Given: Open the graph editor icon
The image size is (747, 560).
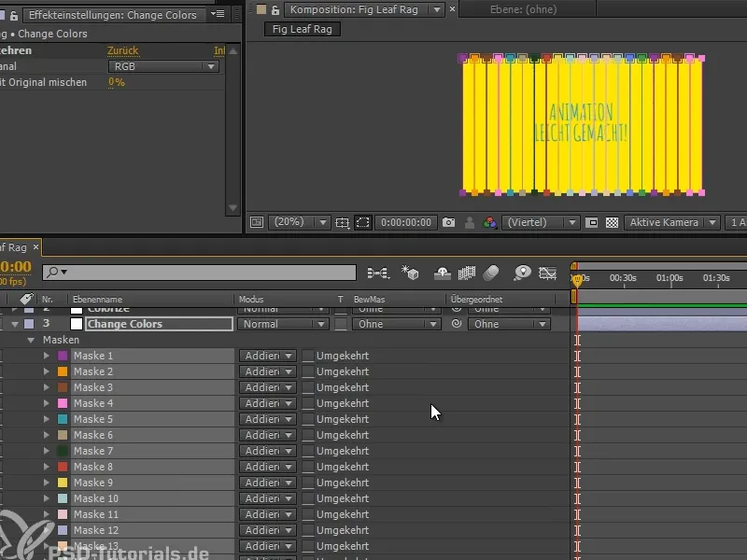Looking at the screenshot, I should (x=547, y=273).
